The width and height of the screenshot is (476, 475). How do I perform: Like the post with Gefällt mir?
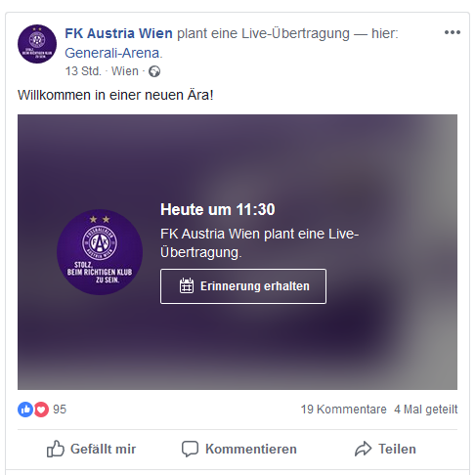pyautogui.click(x=91, y=449)
